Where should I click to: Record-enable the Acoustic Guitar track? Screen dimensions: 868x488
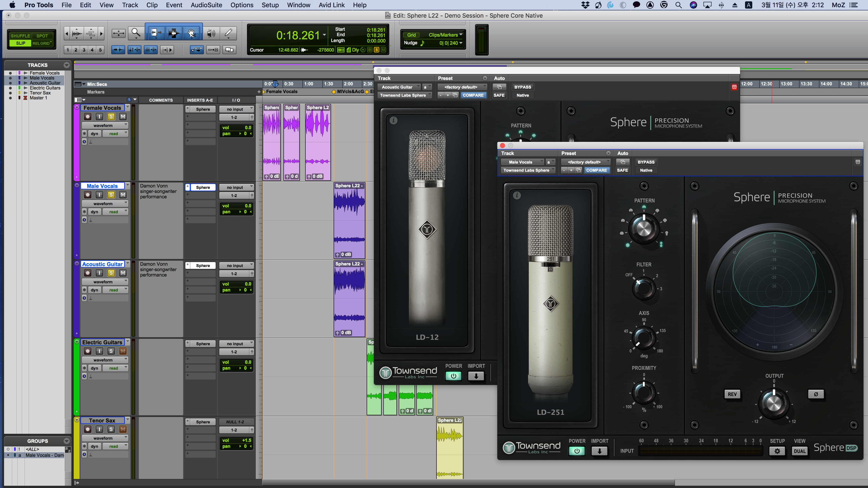click(x=88, y=273)
